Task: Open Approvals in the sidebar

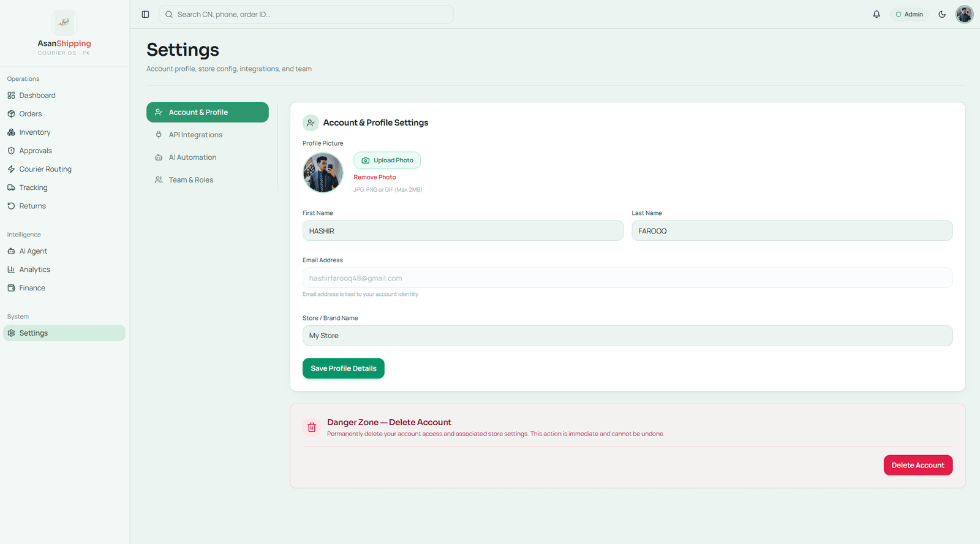Action: (64, 151)
